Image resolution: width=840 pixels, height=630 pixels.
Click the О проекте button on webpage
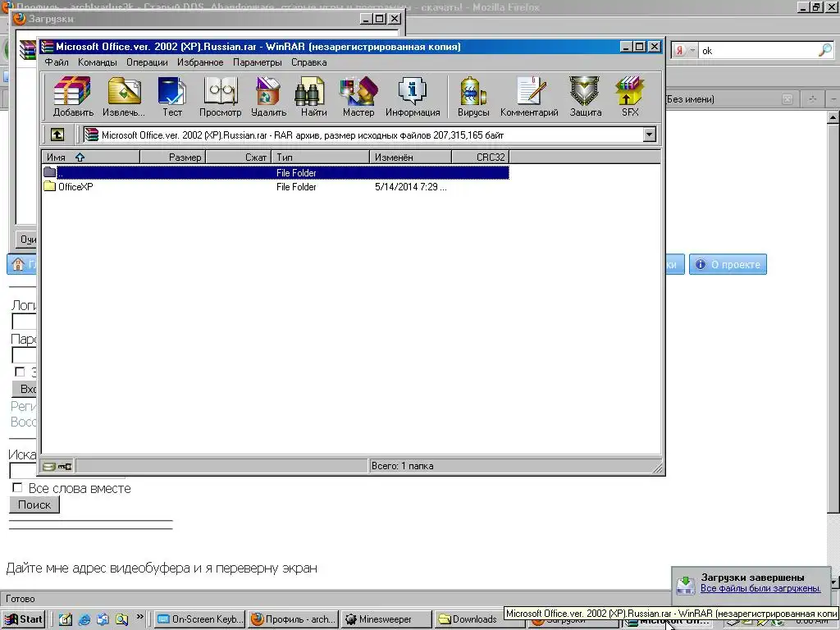pyautogui.click(x=728, y=265)
